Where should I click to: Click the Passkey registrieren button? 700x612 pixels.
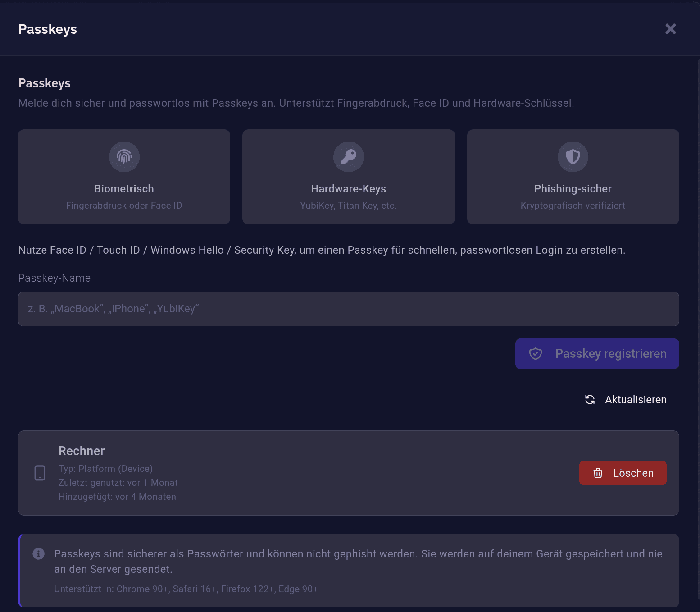click(597, 354)
